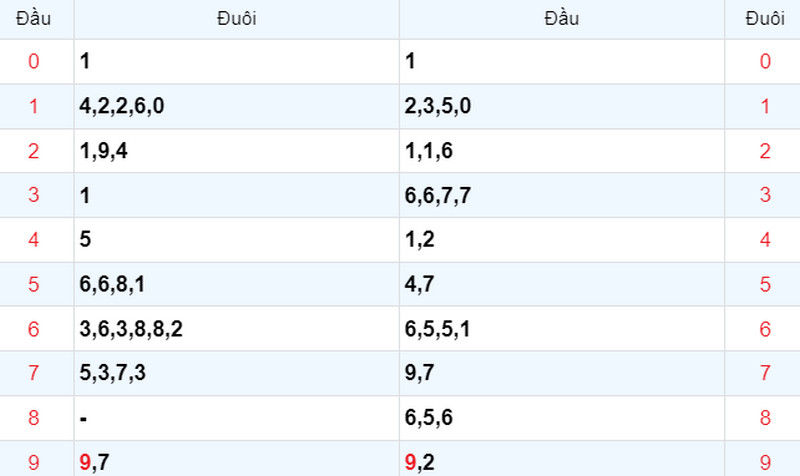
Task: Select the cell showing 4,7
Action: coord(562,284)
